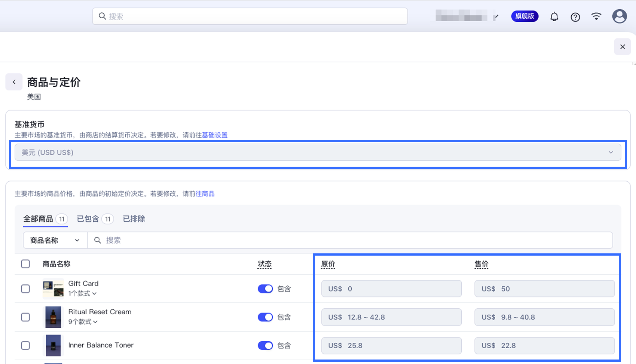This screenshot has width=636, height=364.
Task: Check the Inner Balance Toner checkbox
Action: tap(25, 345)
